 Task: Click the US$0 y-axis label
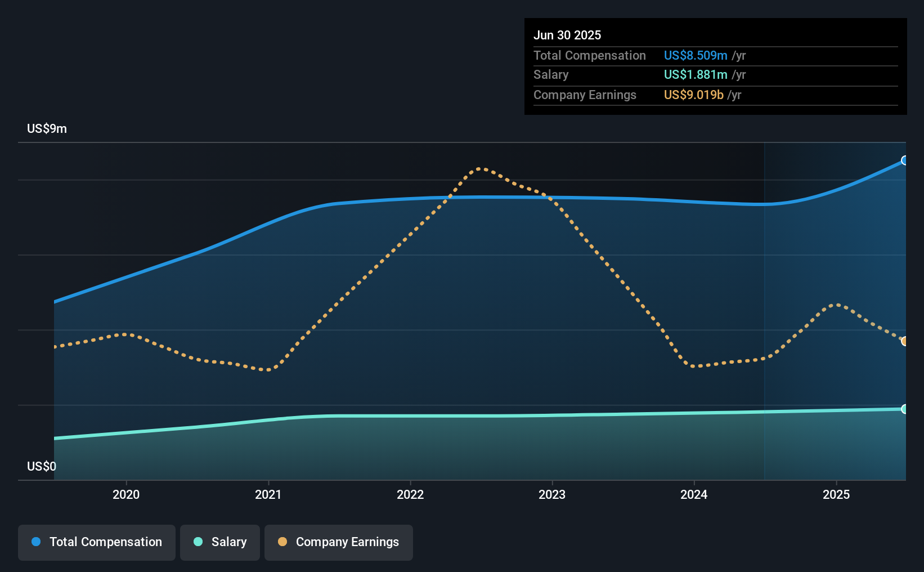click(42, 466)
